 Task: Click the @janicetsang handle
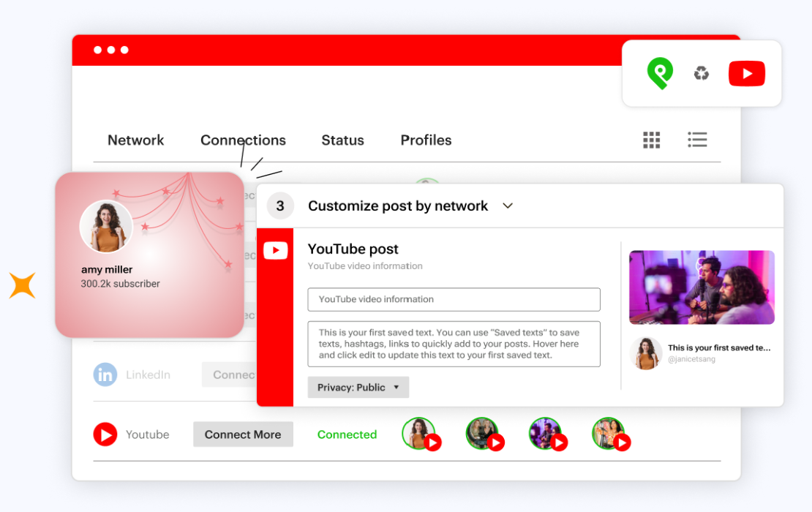[x=691, y=358]
